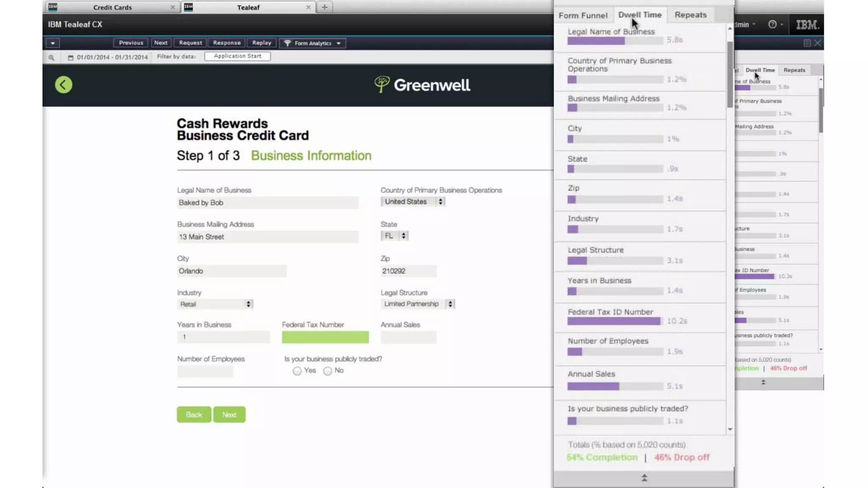This screenshot has height=488, width=868.
Task: Select Yes for publicly traded
Action: point(297,371)
